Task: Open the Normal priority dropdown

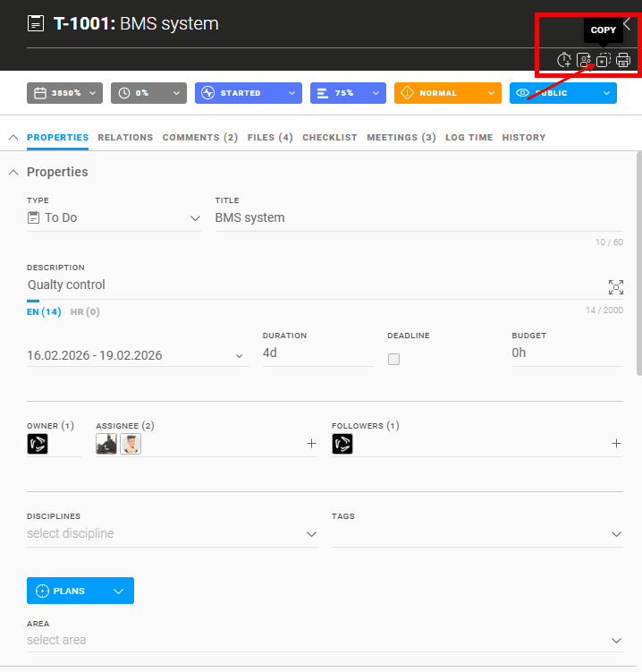Action: click(x=448, y=93)
